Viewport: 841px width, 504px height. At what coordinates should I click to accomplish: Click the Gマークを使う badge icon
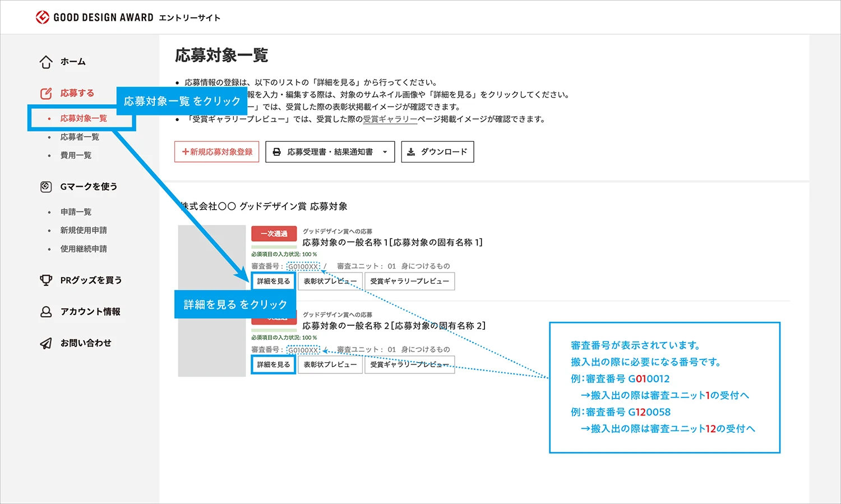(x=45, y=187)
